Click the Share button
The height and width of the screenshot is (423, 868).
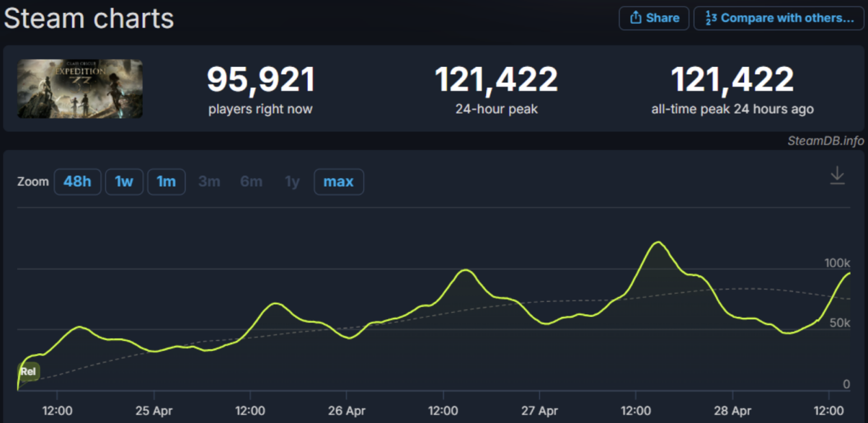654,18
